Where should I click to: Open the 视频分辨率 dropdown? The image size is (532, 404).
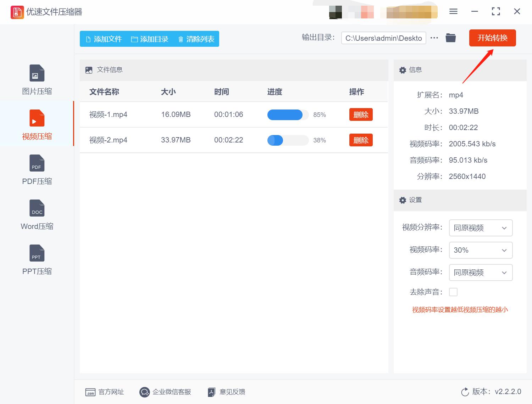[481, 228]
